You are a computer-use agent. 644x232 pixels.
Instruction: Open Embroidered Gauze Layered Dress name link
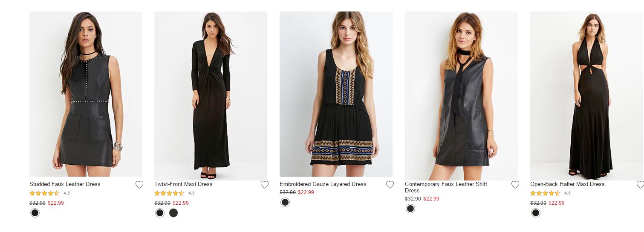(323, 184)
